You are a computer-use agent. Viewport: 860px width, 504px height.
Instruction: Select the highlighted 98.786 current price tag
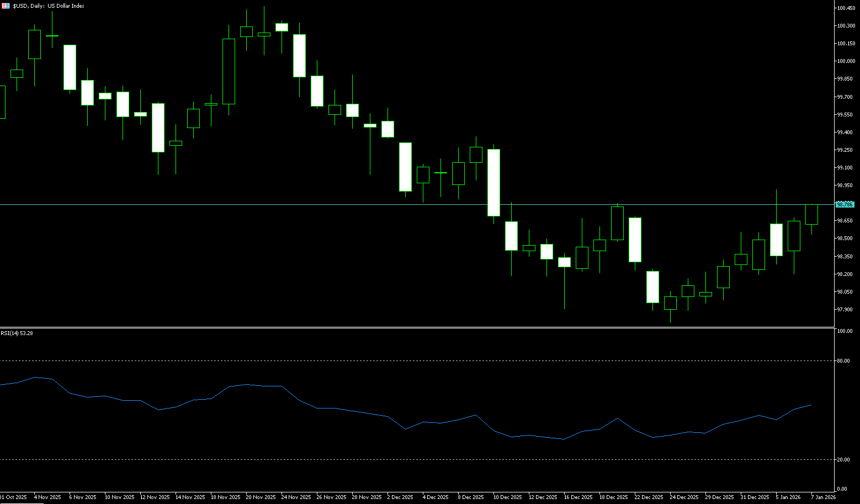tap(845, 204)
